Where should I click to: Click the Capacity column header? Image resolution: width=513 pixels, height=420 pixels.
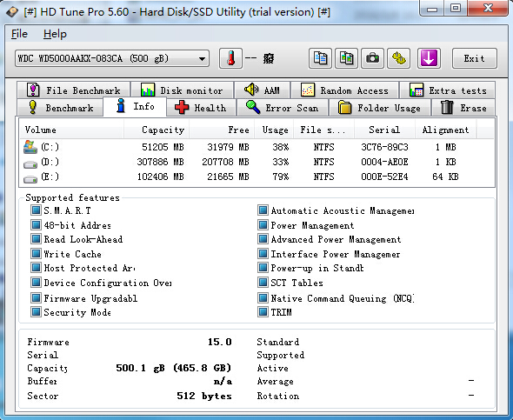(x=156, y=130)
